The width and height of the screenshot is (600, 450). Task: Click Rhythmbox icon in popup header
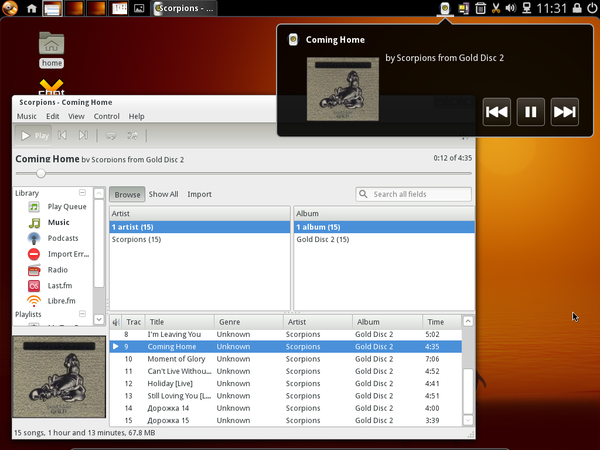293,39
